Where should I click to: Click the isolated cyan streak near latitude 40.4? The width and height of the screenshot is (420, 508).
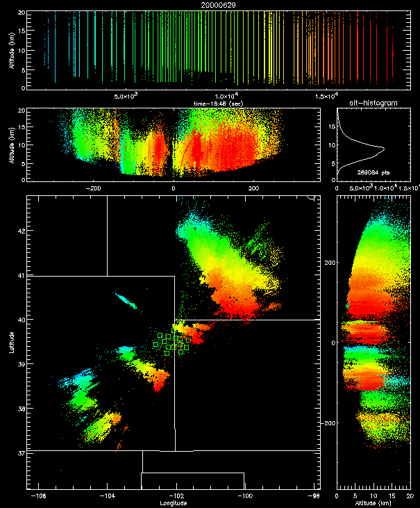(x=126, y=301)
